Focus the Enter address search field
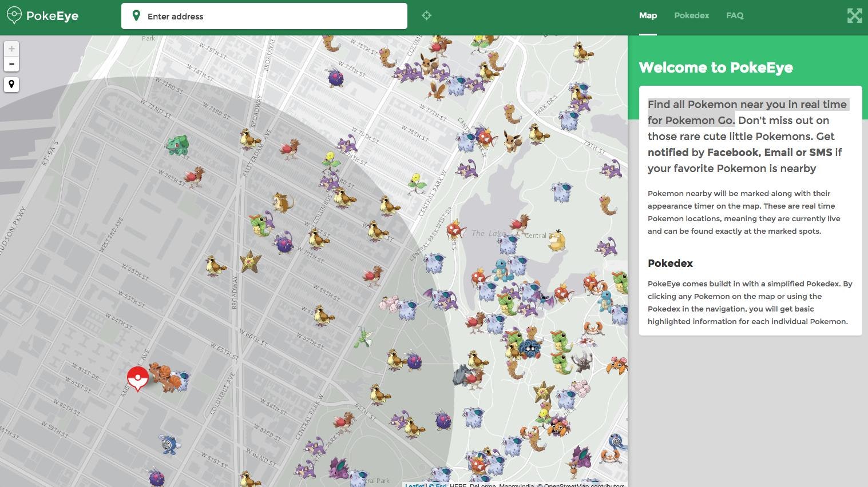 [264, 16]
